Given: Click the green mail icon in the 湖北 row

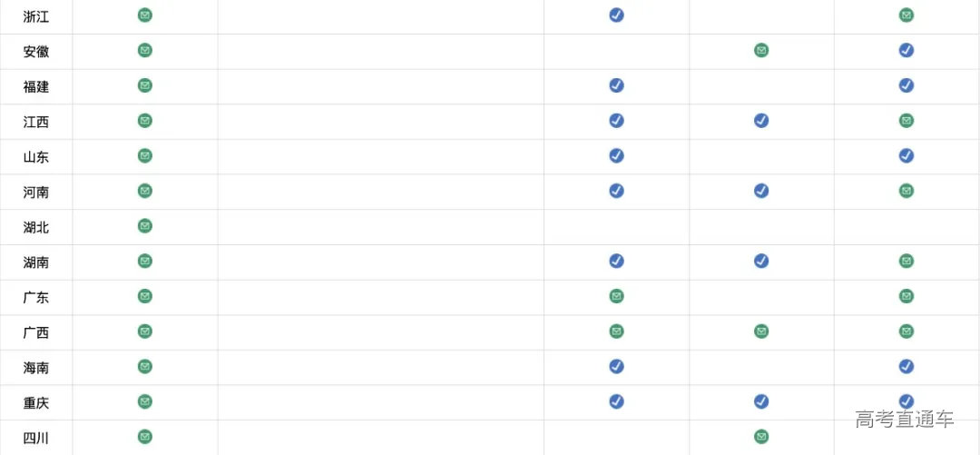Looking at the screenshot, I should click(145, 226).
